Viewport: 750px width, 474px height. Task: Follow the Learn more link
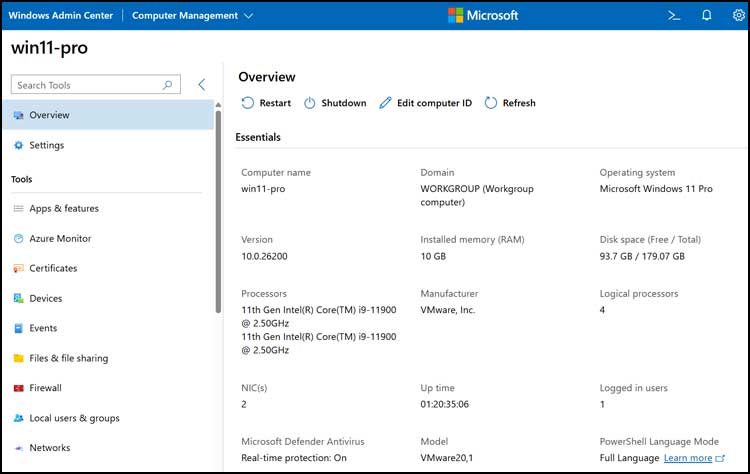688,458
